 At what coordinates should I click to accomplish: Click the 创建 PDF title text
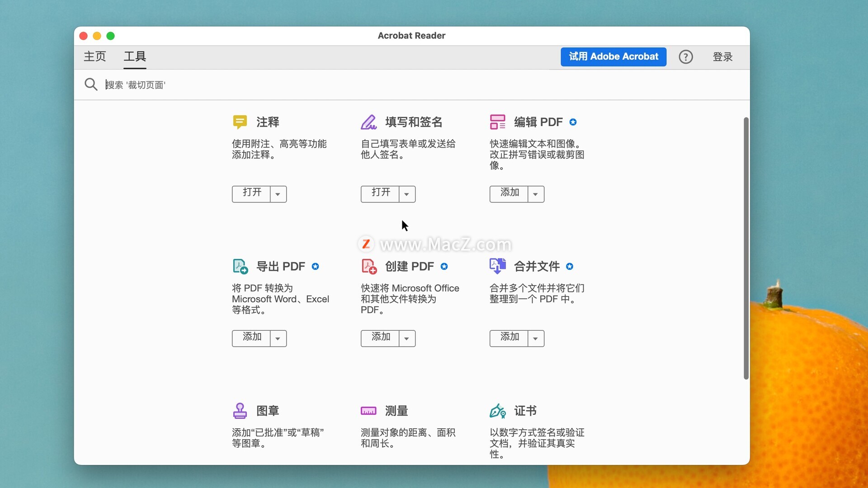pyautogui.click(x=410, y=267)
